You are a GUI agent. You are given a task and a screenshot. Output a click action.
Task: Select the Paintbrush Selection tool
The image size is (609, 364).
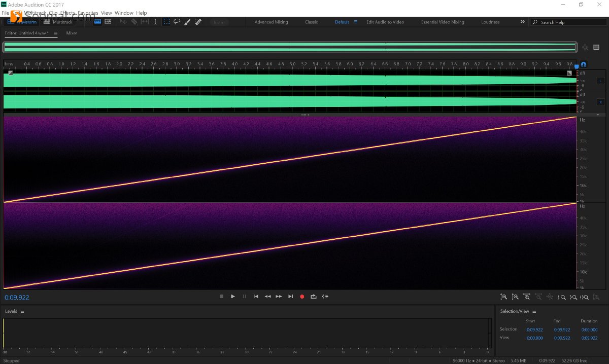(x=187, y=22)
